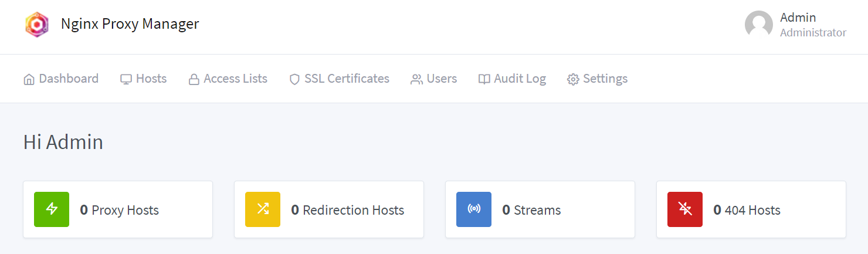Click the house icon beside Dashboard
Viewport: 868px width, 254px height.
pyautogui.click(x=29, y=79)
